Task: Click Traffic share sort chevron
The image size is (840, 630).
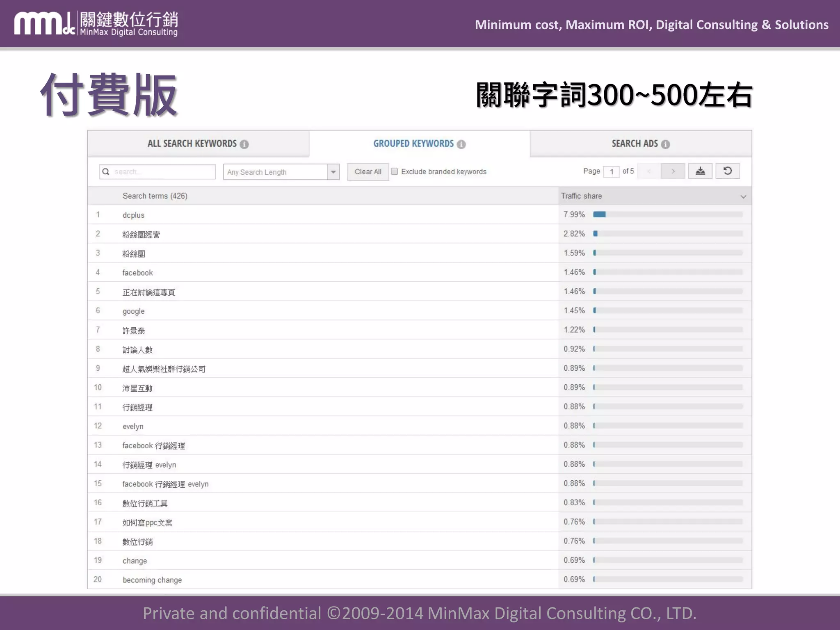Action: 743,197
